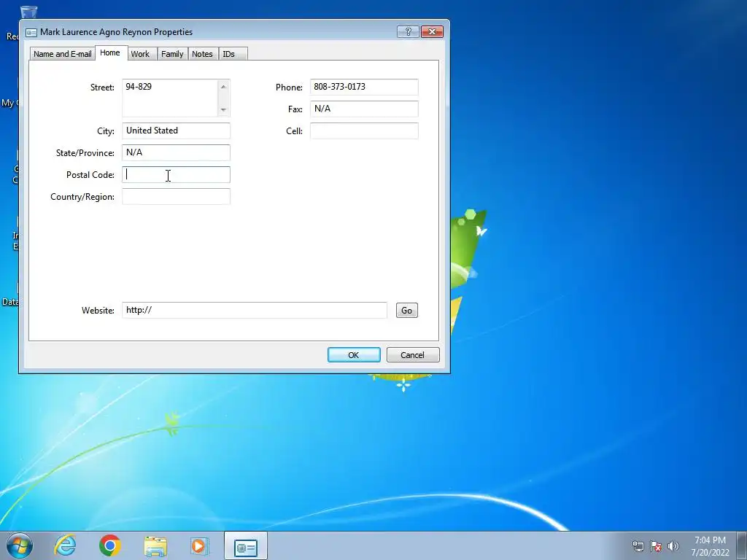Click the City field showing United Stated
The height and width of the screenshot is (560, 747).
pos(176,131)
